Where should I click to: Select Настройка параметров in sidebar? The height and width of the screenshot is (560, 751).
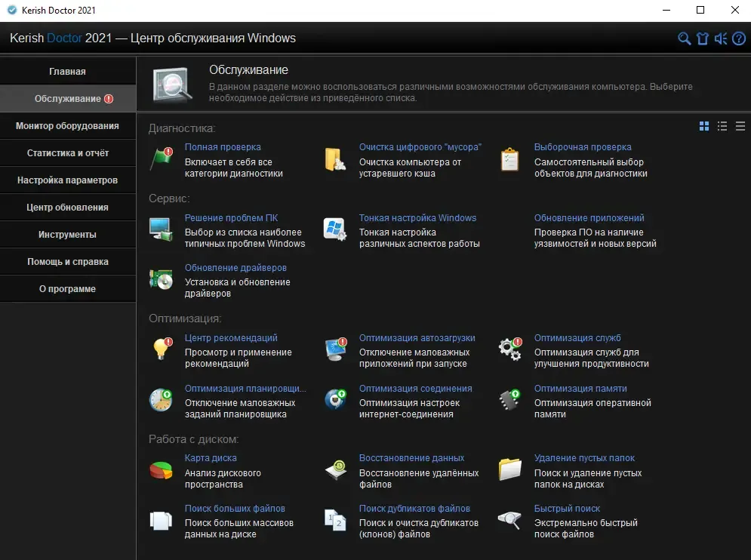click(67, 180)
